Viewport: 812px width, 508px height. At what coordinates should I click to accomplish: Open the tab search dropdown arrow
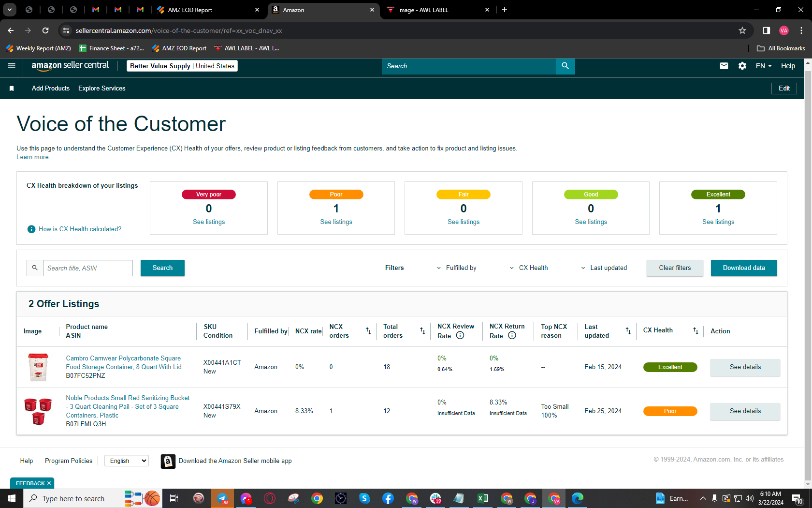click(x=10, y=10)
